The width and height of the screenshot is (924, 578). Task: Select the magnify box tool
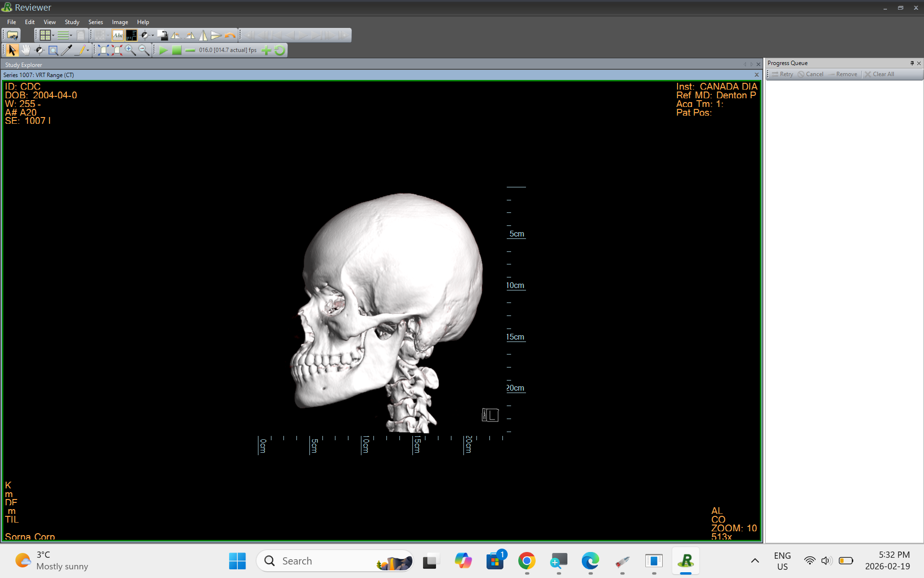tap(52, 50)
